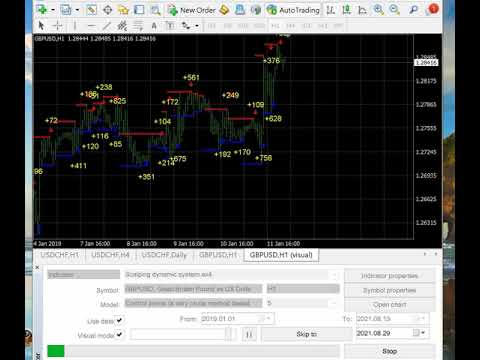Zoom in on the chart
The image size is (480, 360).
point(379,10)
